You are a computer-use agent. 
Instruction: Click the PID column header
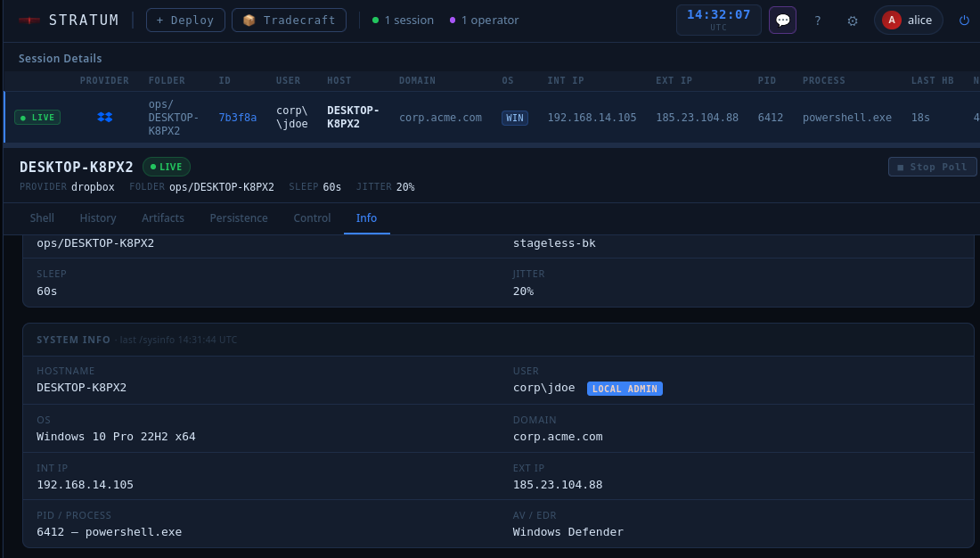coord(767,81)
